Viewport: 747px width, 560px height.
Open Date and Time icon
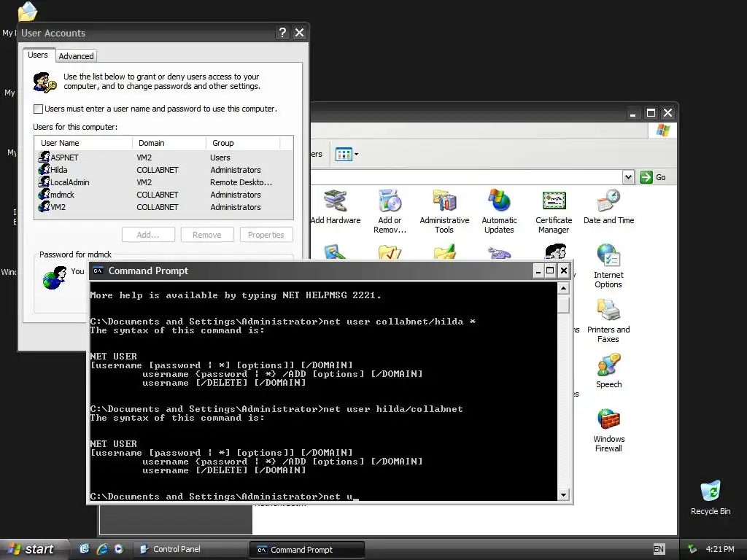click(609, 206)
